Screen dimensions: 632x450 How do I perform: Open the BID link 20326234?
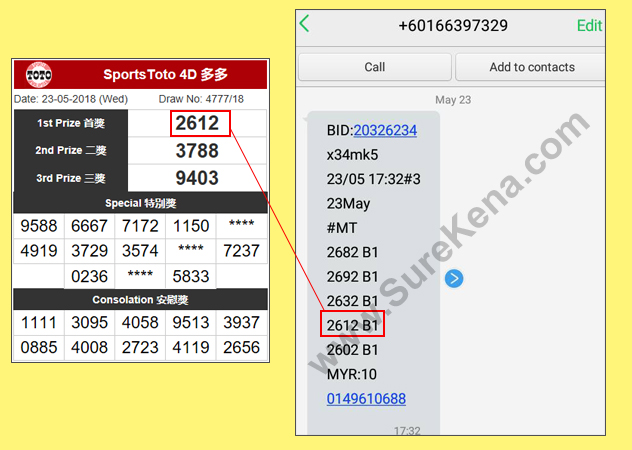tap(385, 130)
